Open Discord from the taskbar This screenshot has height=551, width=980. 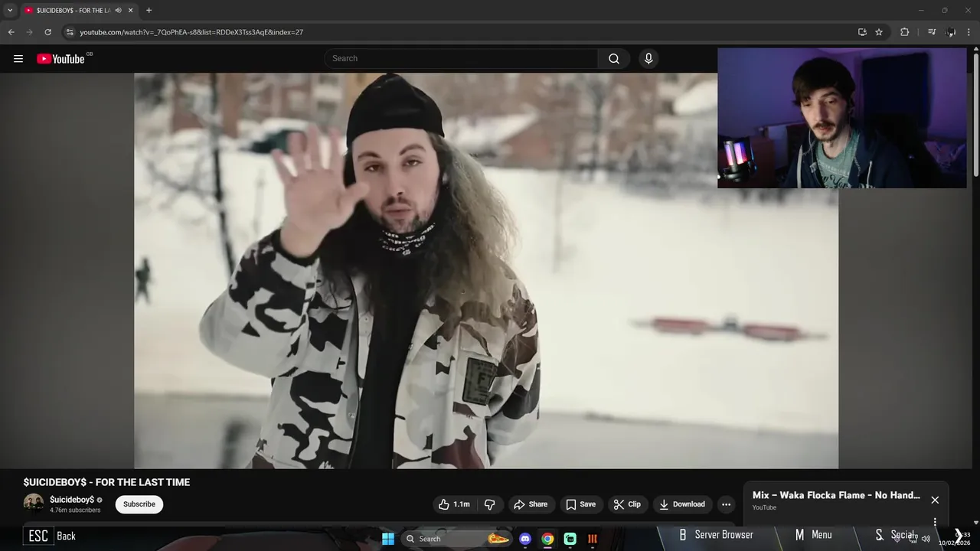(x=525, y=539)
